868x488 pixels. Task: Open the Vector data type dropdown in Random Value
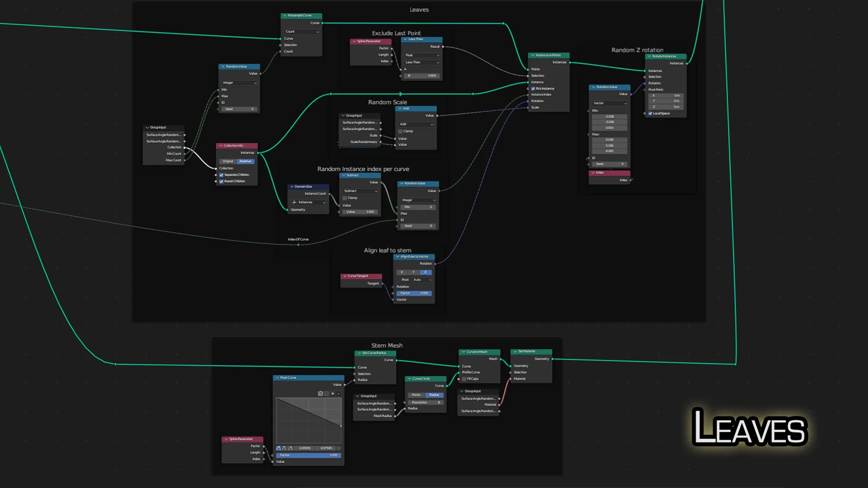point(609,103)
